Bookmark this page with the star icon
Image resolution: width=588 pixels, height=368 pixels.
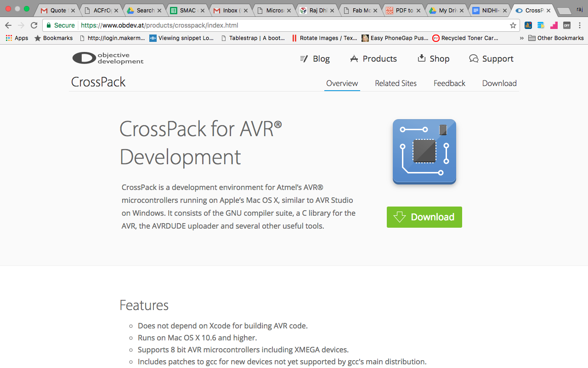[513, 25]
